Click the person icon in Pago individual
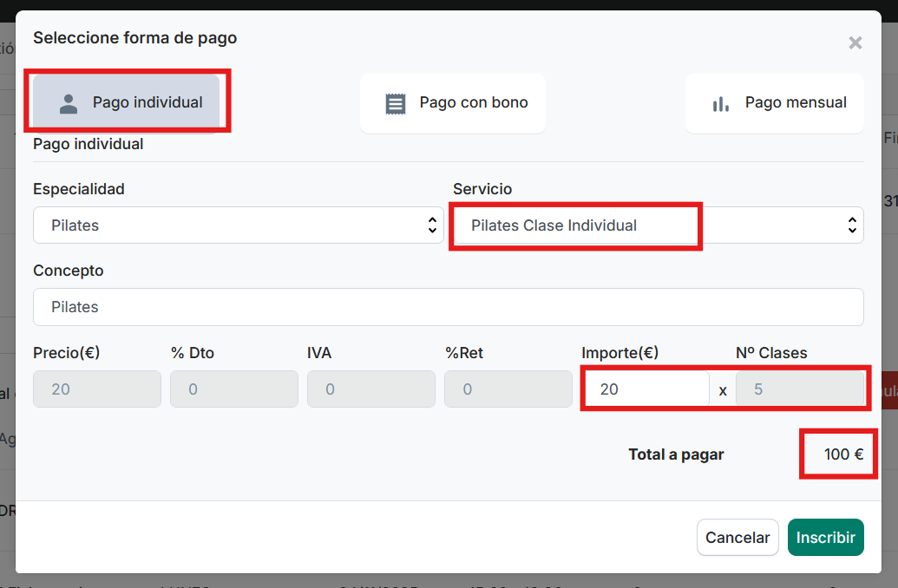This screenshot has width=898, height=588. [x=69, y=103]
